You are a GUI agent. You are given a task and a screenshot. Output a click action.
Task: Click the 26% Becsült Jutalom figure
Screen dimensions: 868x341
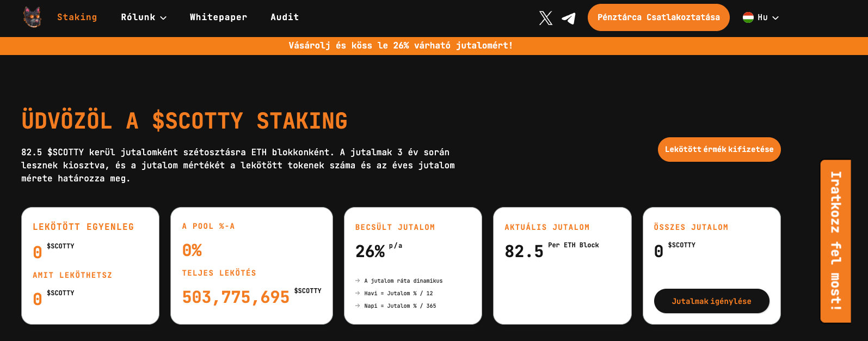pos(370,251)
